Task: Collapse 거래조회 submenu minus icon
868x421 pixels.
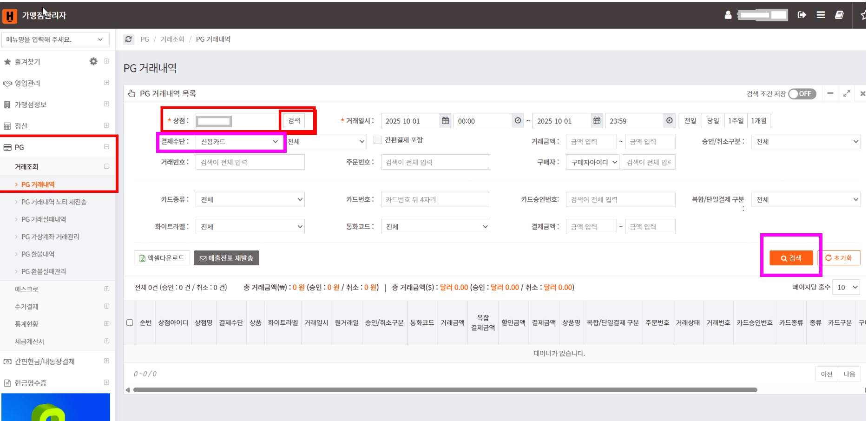Action: [x=106, y=166]
